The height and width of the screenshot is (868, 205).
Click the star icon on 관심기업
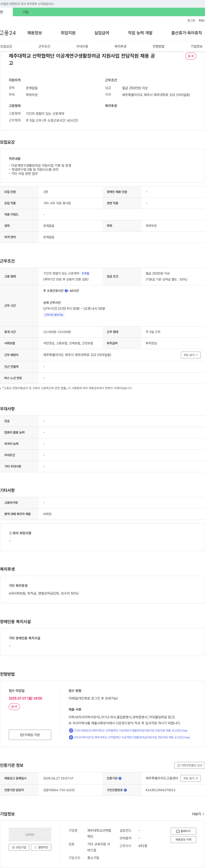(x=13, y=847)
